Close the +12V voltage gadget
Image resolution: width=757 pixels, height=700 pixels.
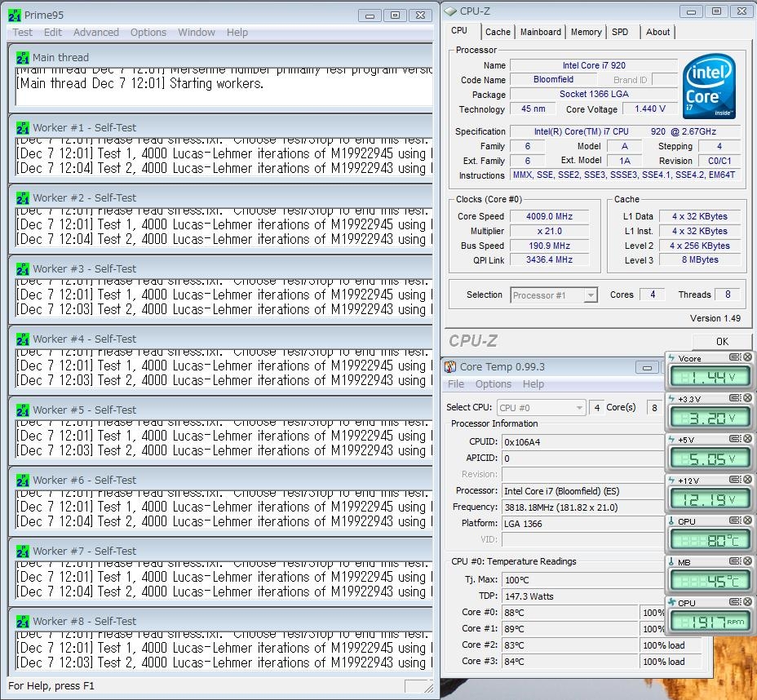pyautogui.click(x=747, y=480)
